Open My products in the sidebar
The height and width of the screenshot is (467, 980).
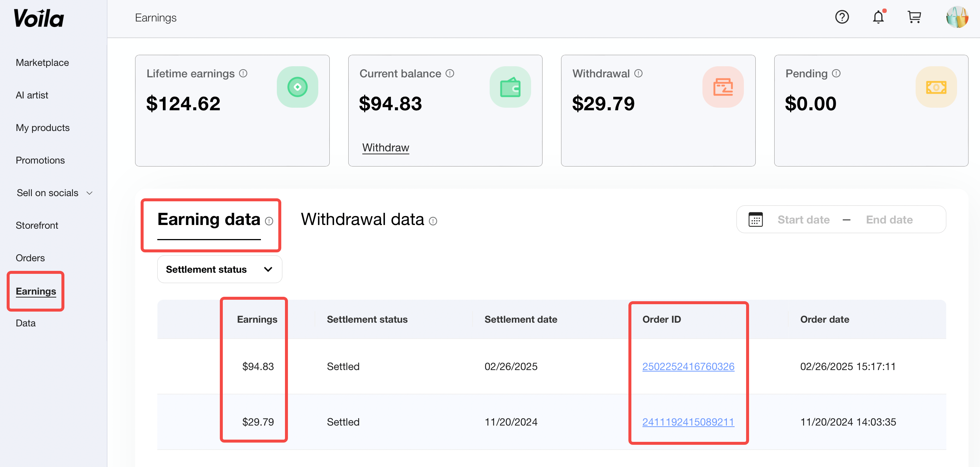(43, 128)
